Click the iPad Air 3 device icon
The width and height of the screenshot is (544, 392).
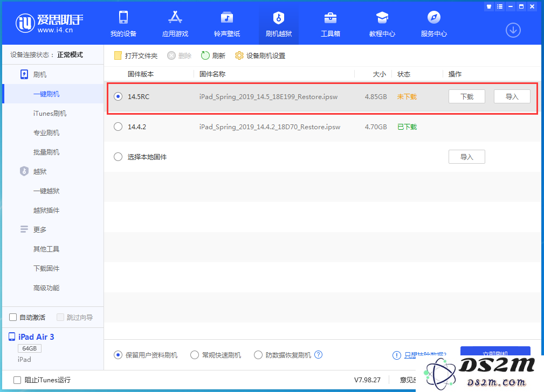pyautogui.click(x=12, y=337)
